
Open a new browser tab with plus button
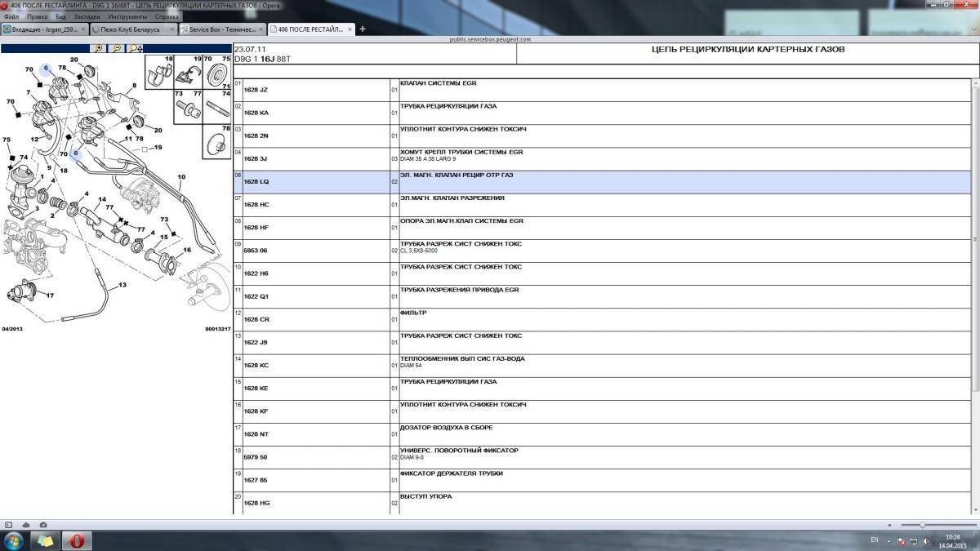pyautogui.click(x=363, y=29)
